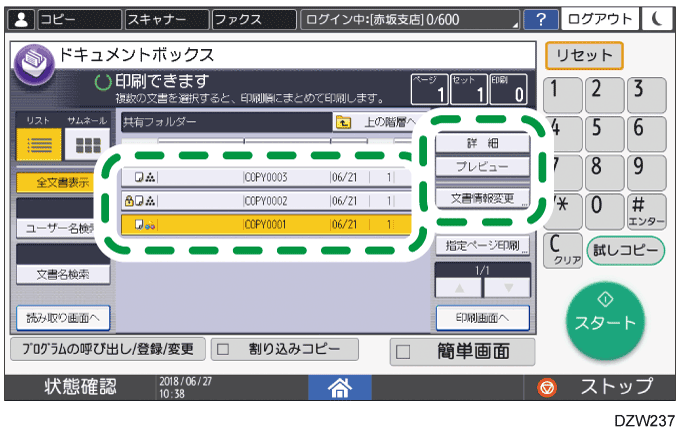Image resolution: width=679 pixels, height=431 pixels.
Task: Open 状態確認 status check
Action: [x=81, y=387]
